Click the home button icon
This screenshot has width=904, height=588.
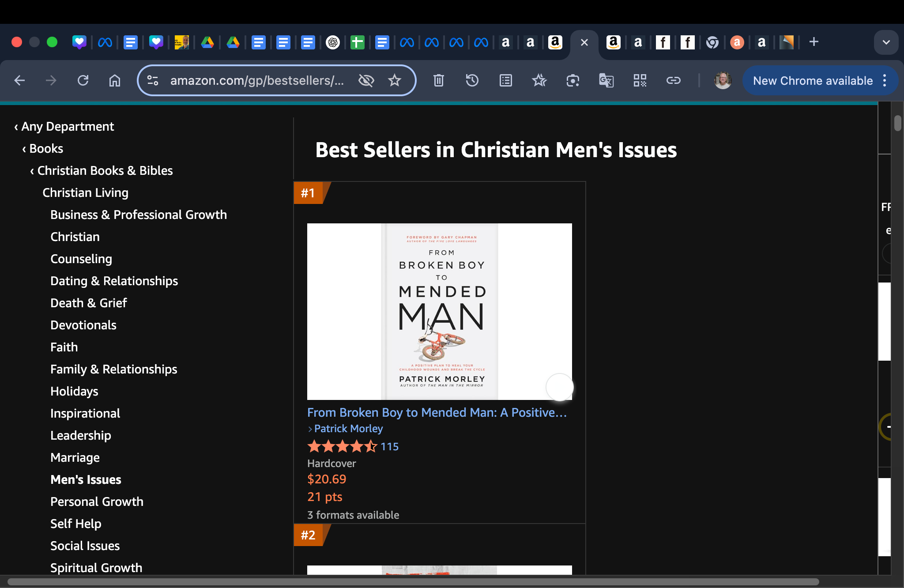tap(115, 80)
